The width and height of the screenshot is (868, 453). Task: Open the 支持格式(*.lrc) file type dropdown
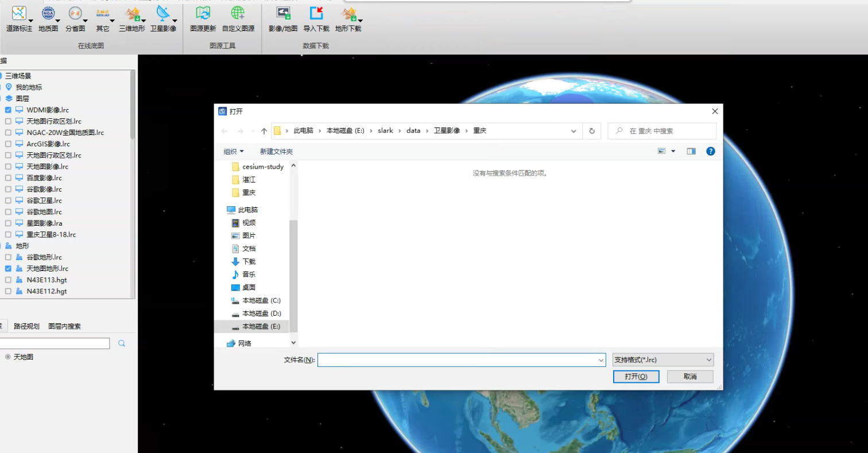click(x=663, y=360)
